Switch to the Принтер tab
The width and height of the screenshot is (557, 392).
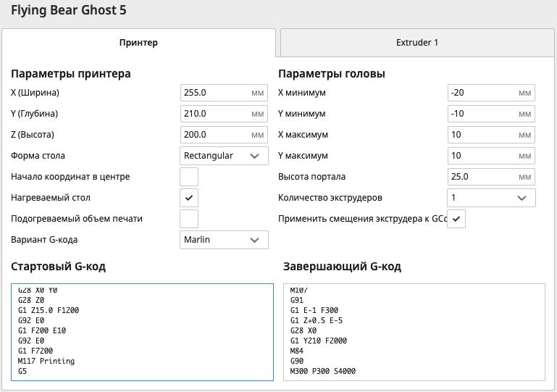[138, 43]
